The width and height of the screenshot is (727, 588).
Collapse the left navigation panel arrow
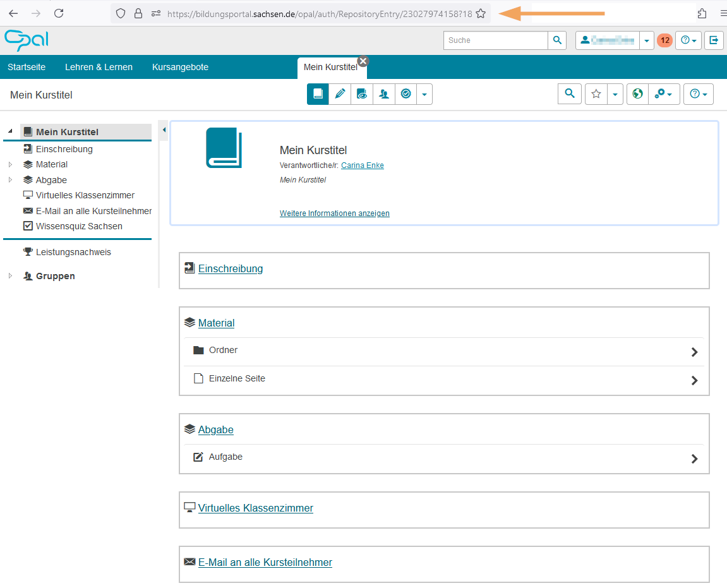pos(164,130)
